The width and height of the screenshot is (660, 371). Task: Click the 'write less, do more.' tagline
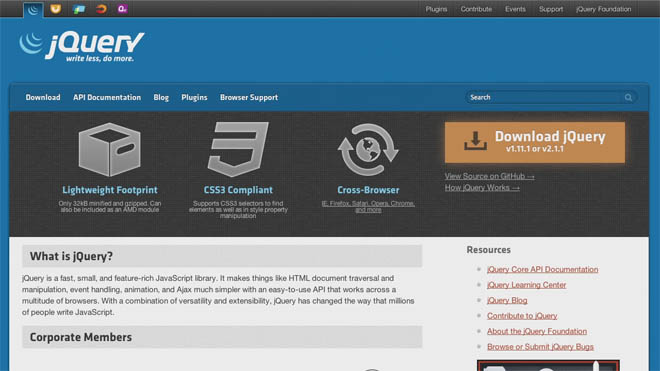click(100, 59)
